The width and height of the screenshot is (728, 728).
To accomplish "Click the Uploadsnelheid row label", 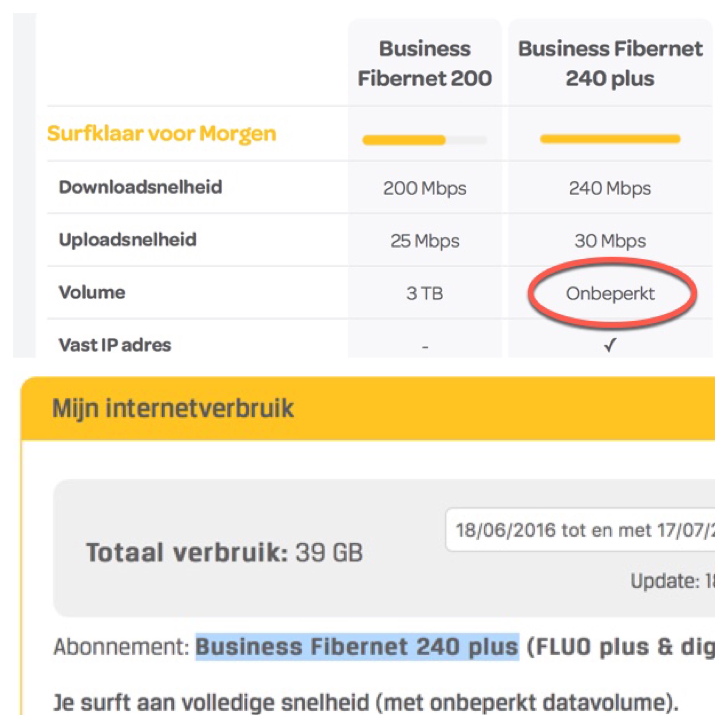I will coord(128,240).
